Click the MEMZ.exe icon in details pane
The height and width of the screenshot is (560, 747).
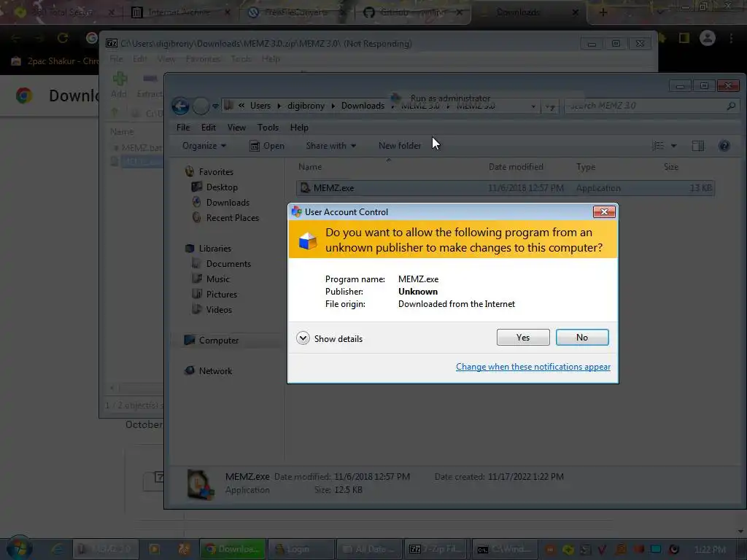(x=200, y=484)
